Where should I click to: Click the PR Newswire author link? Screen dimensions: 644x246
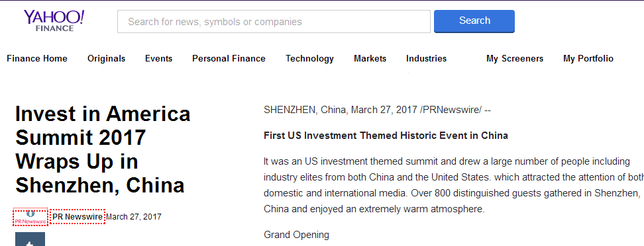[x=78, y=216]
